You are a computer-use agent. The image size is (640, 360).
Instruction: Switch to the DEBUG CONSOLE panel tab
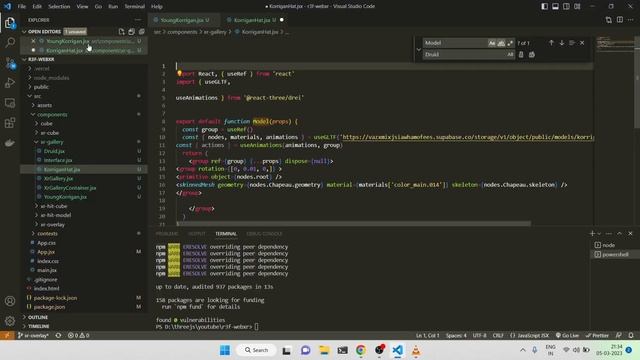(x=264, y=233)
